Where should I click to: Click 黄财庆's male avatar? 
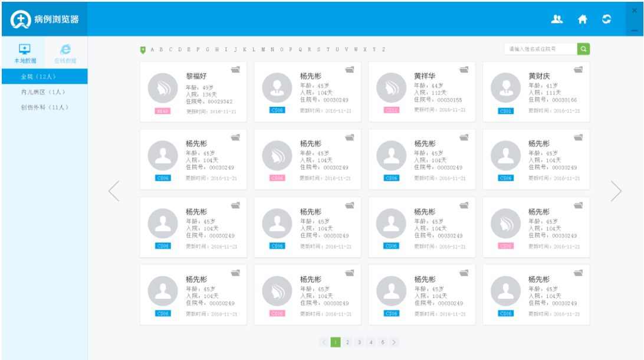coord(505,87)
